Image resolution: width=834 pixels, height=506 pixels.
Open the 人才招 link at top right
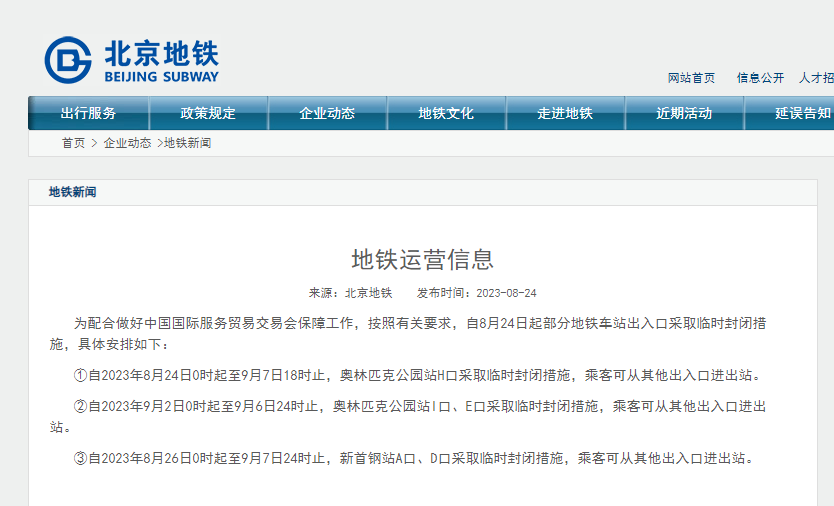coord(816,78)
